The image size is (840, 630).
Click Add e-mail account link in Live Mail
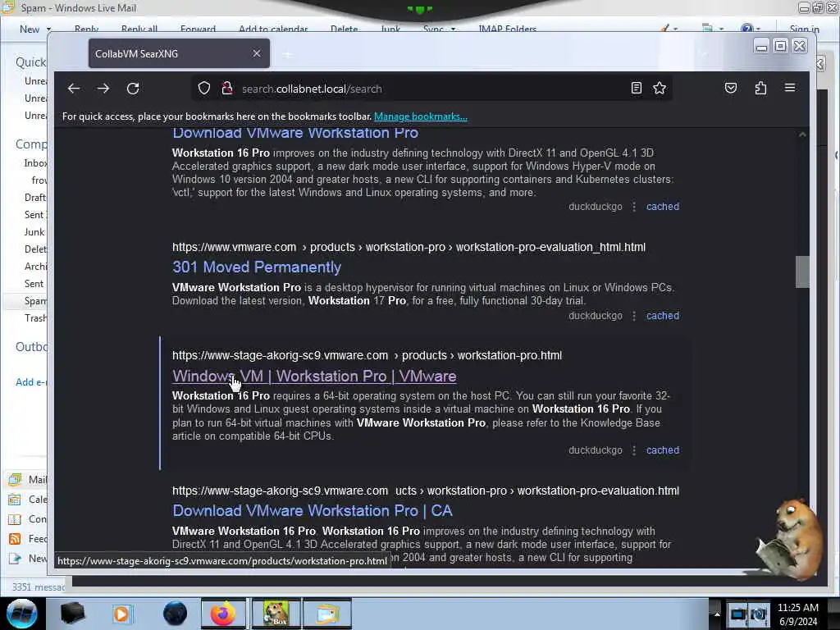pyautogui.click(x=31, y=382)
